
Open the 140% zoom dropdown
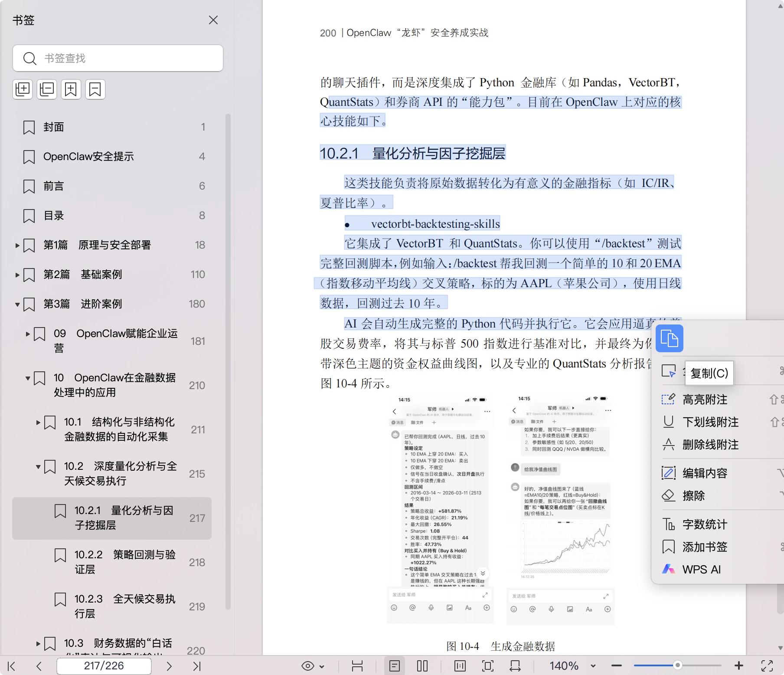click(x=593, y=666)
